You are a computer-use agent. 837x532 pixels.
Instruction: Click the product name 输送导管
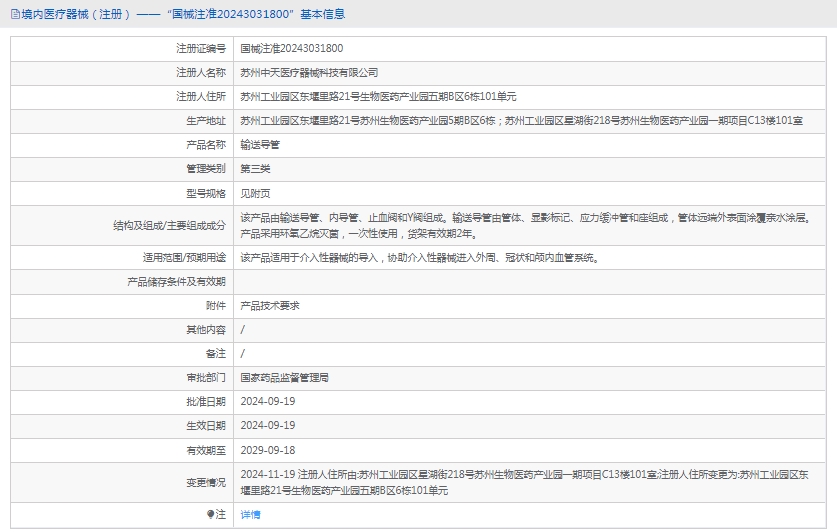point(260,144)
